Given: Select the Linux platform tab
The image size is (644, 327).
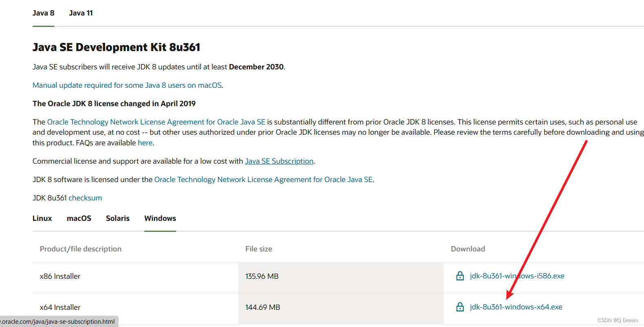Looking at the screenshot, I should coord(42,218).
